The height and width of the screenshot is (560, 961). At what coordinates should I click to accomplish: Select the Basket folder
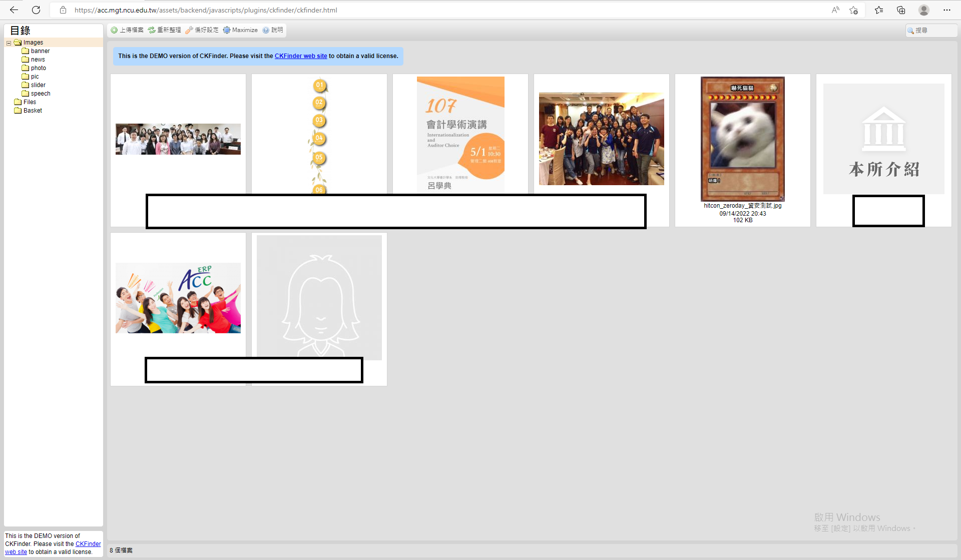tap(33, 111)
